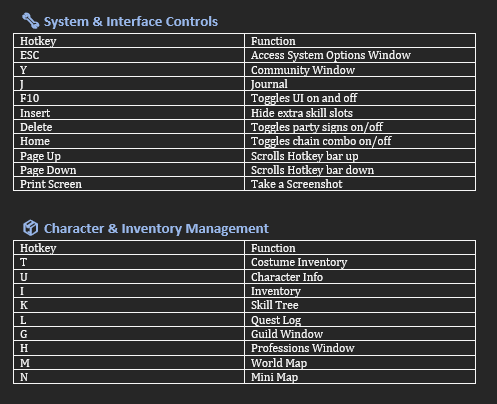
Task: Click the box icon beside Character & Inventory Management
Action: click(x=30, y=228)
